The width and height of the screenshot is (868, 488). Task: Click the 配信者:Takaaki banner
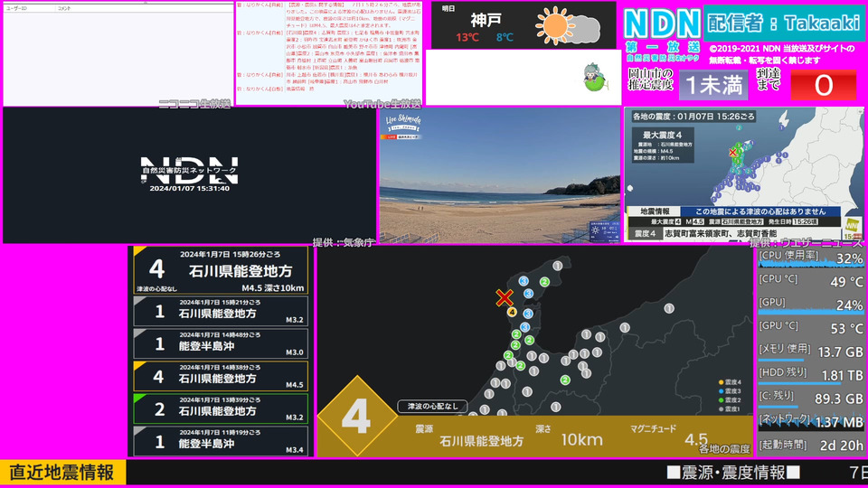point(783,23)
